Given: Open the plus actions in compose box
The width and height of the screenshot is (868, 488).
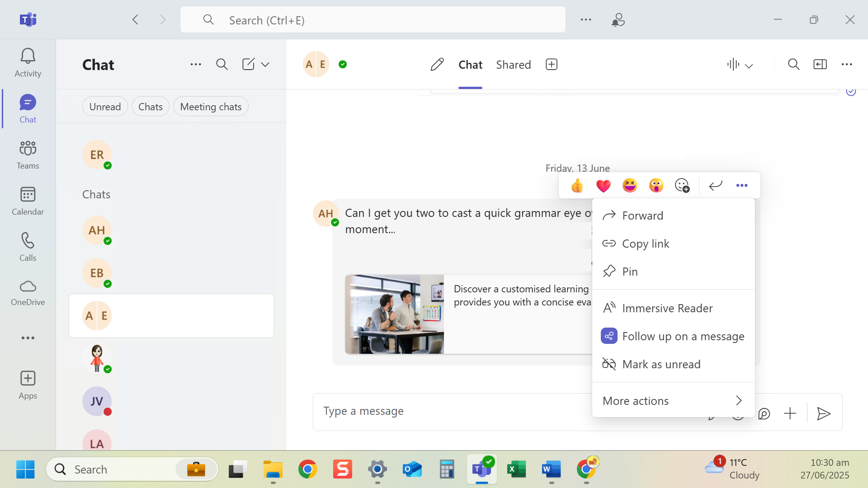Looking at the screenshot, I should click(790, 413).
